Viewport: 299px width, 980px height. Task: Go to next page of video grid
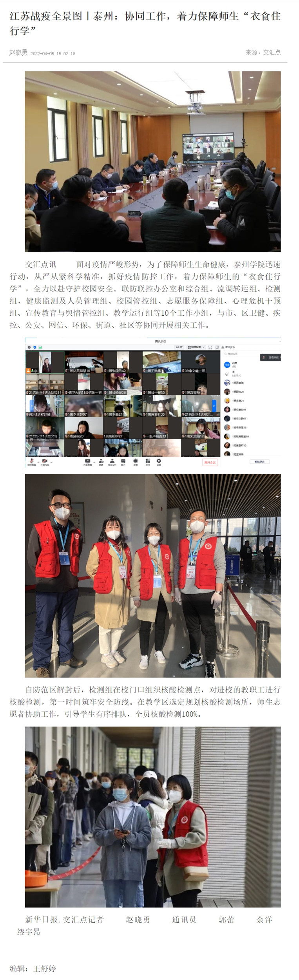point(214,403)
